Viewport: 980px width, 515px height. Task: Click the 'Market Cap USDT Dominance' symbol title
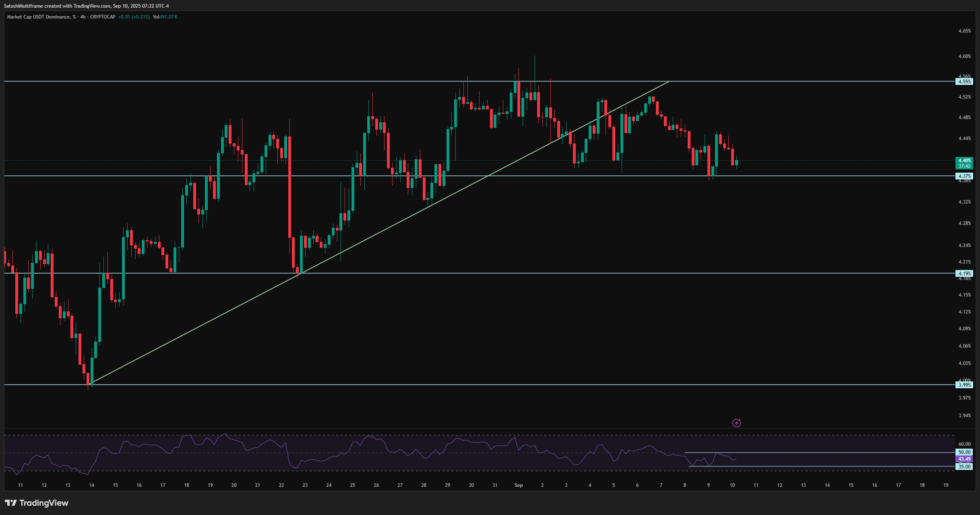[38, 17]
